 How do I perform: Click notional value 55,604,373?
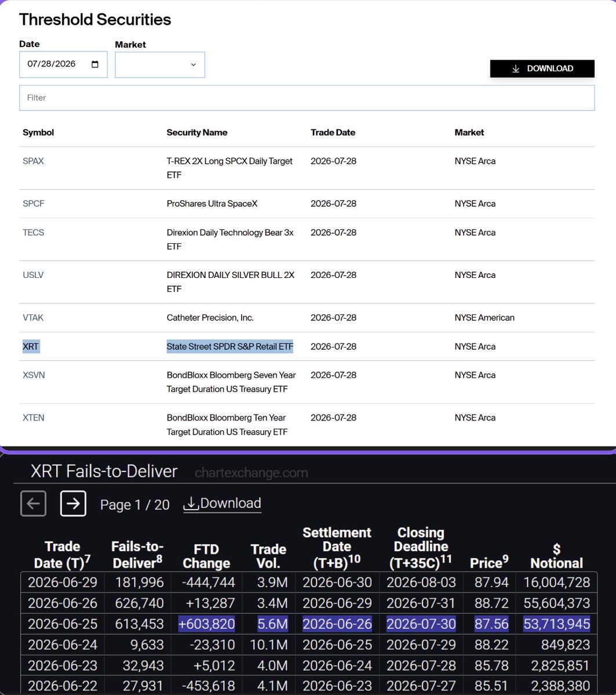(557, 603)
